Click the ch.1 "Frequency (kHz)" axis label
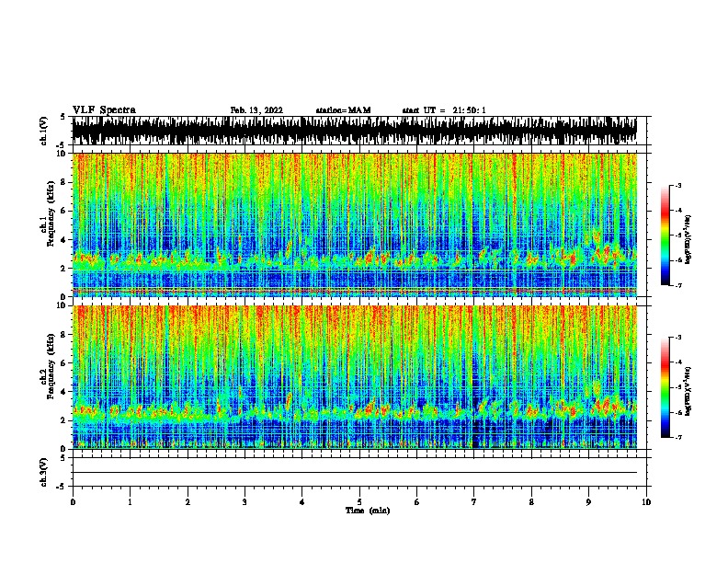The height and width of the screenshot is (563, 728). pyautogui.click(x=51, y=213)
